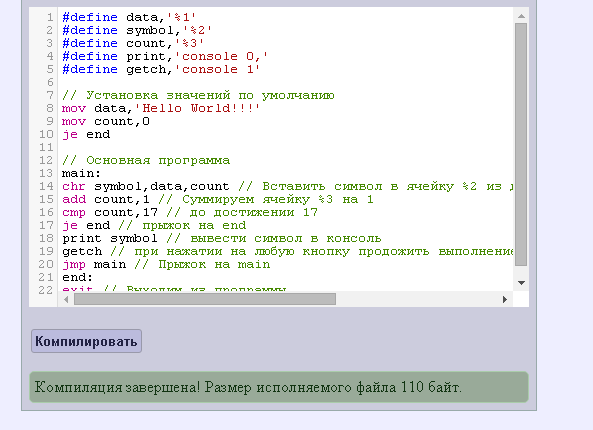Click the Компилировать button
This screenshot has height=430, width=593.
86,341
